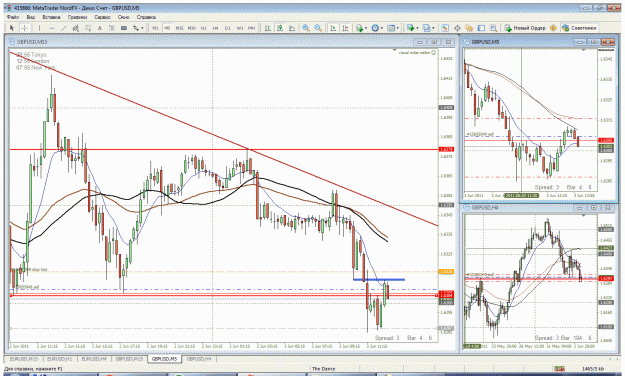Click the Новый Ордер button

pyautogui.click(x=525, y=28)
